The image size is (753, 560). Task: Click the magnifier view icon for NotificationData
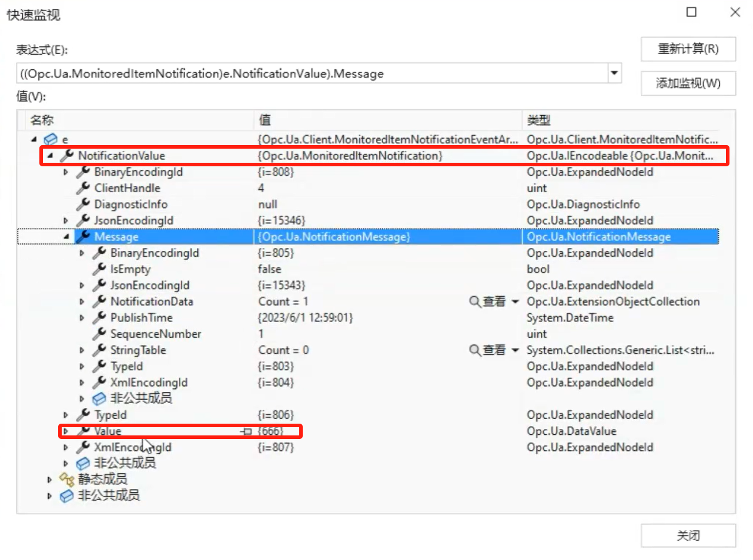coord(475,301)
